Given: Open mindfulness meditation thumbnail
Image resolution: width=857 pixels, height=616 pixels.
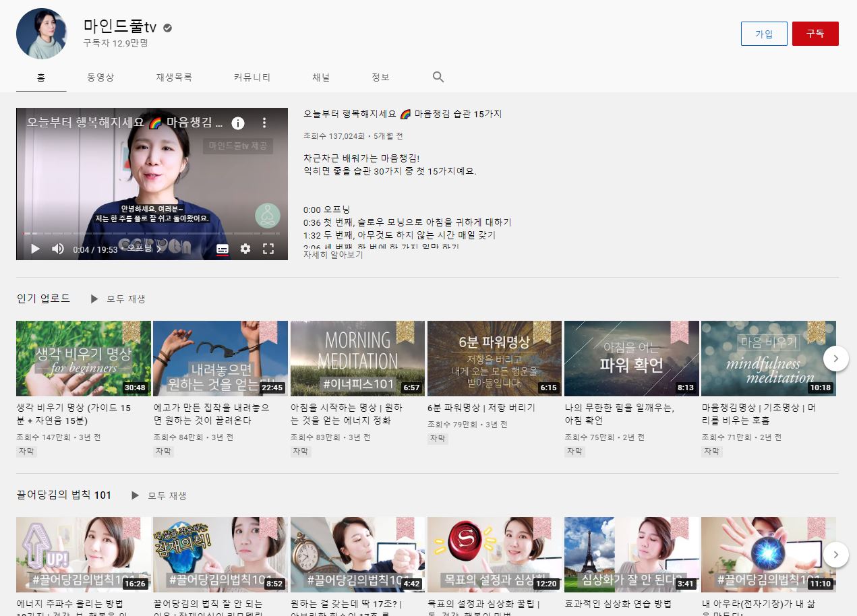Looking at the screenshot, I should [x=769, y=359].
